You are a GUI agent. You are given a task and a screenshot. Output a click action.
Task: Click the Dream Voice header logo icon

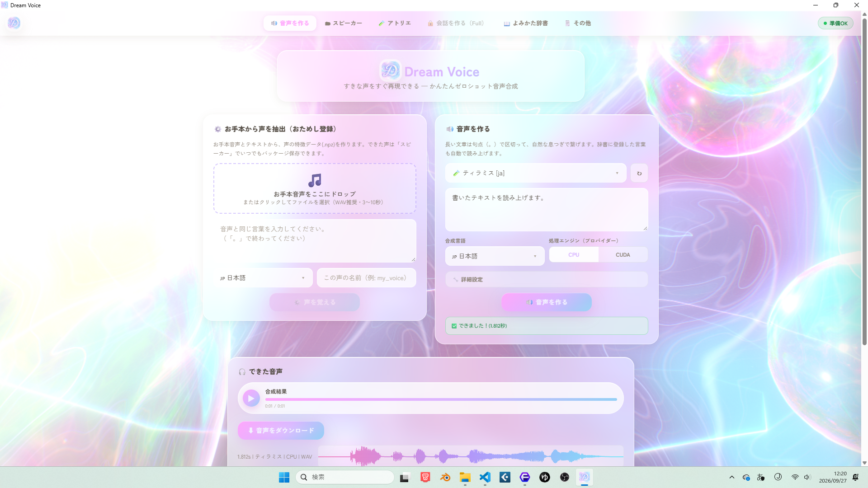pyautogui.click(x=390, y=71)
